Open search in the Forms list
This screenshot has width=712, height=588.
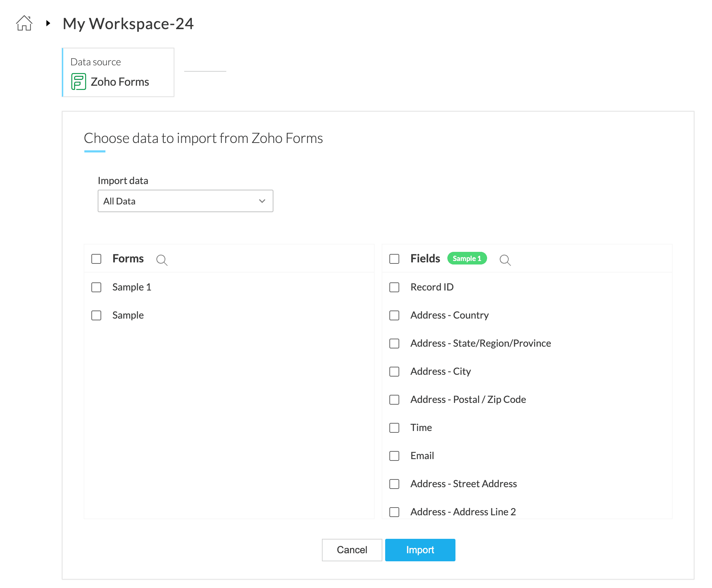click(162, 260)
